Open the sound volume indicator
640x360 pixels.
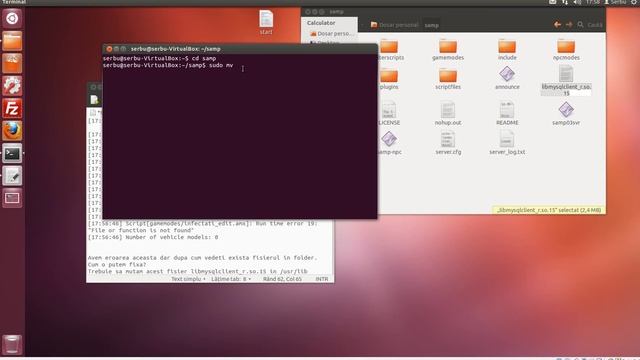[x=577, y=2]
